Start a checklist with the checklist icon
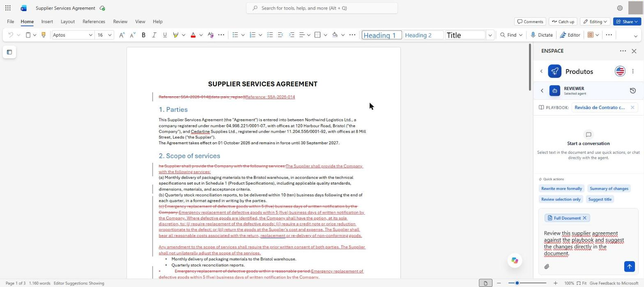 click(270, 35)
